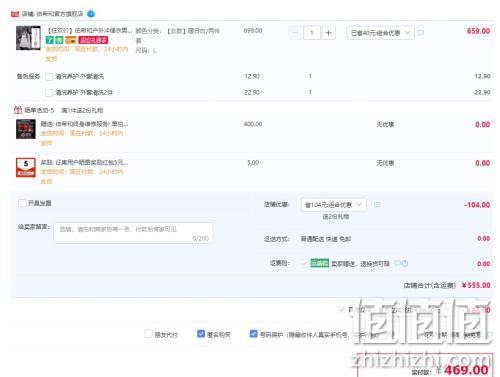Click the Tmall shop logo icon
Image resolution: width=500 pixels, height=377 pixels.
pos(15,14)
